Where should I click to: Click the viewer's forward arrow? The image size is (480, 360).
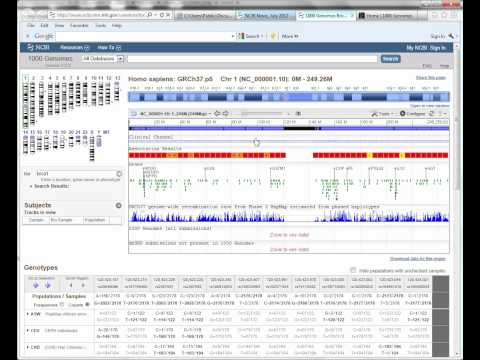point(226,114)
